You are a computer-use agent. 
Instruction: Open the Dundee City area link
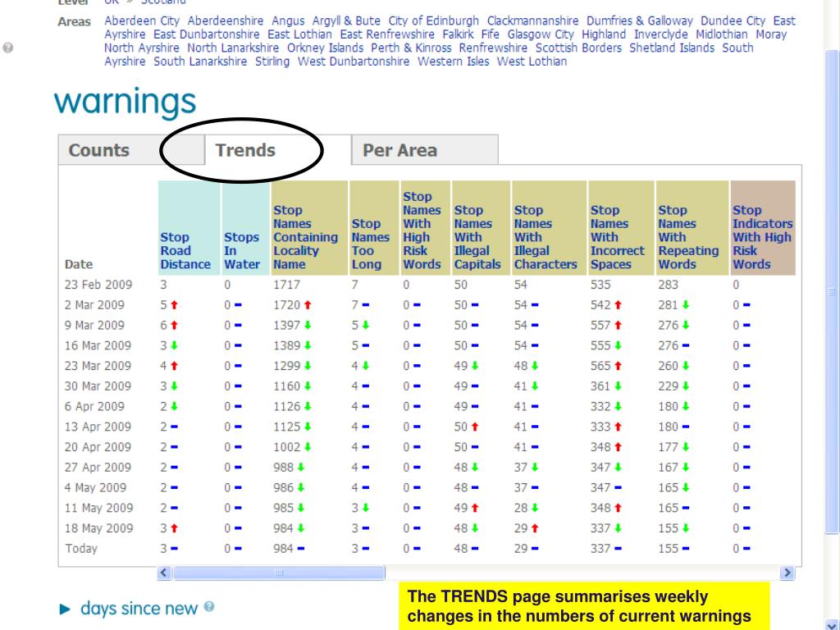(x=733, y=21)
